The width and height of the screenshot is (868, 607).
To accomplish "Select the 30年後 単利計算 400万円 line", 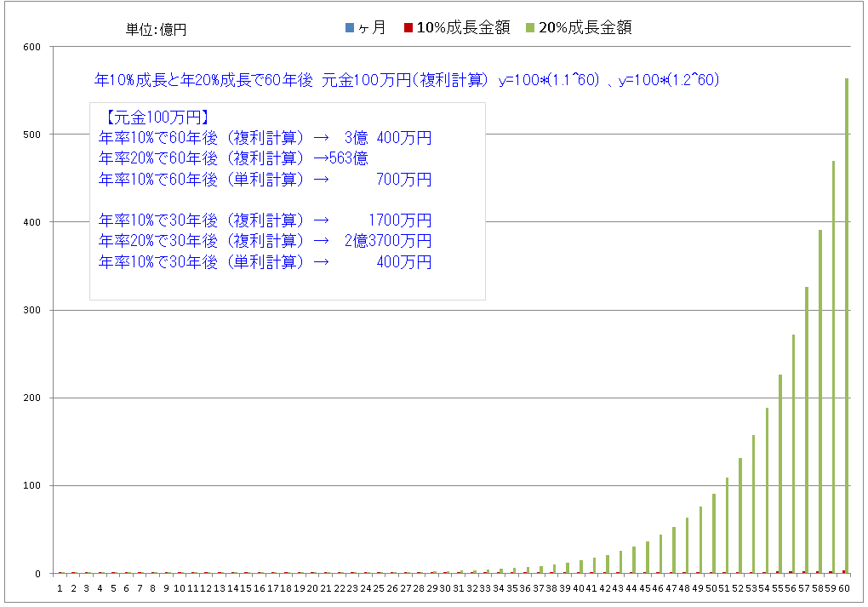I will tap(266, 262).
